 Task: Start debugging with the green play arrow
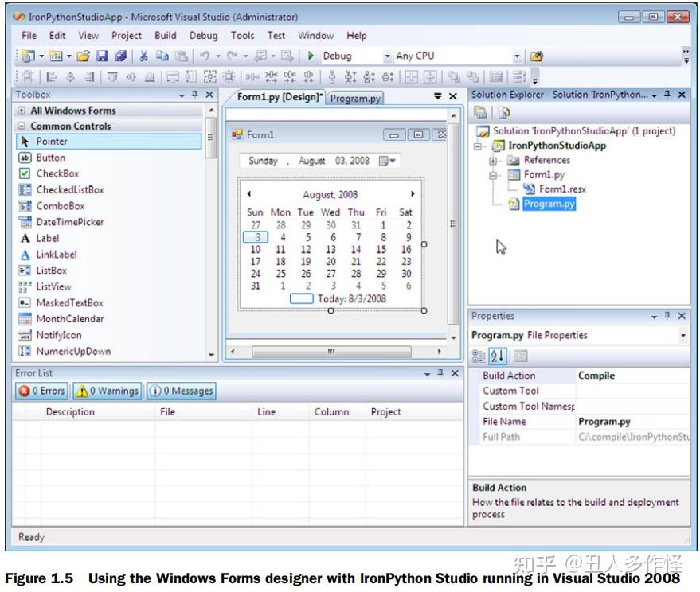pyautogui.click(x=311, y=56)
